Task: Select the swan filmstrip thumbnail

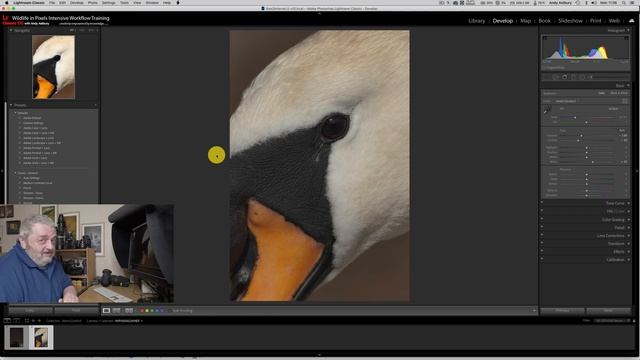Action: click(41, 338)
